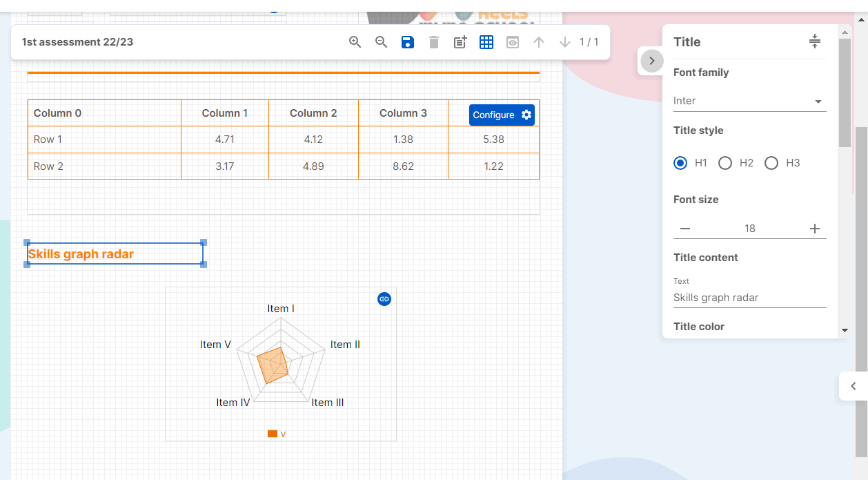Click the Column 0 header cell
Screen dimensions: 868x480
tap(104, 113)
